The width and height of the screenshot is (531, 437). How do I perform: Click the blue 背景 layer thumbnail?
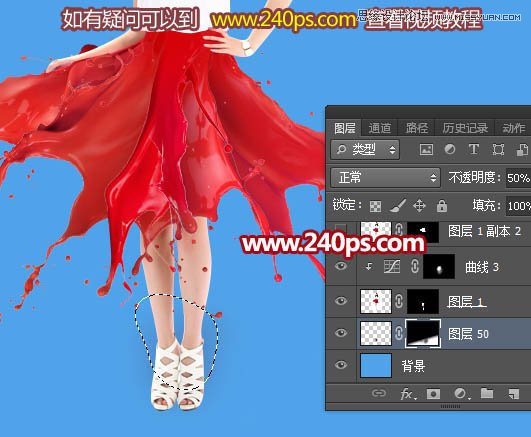pyautogui.click(x=376, y=365)
